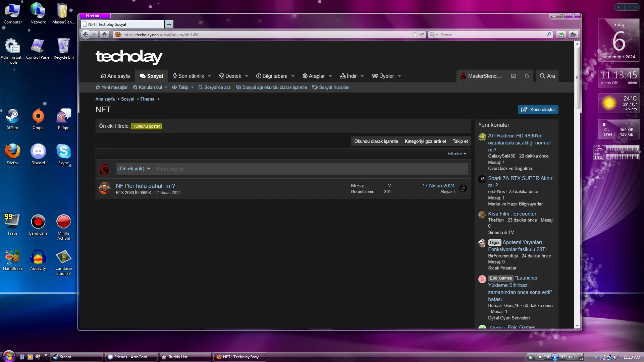The height and width of the screenshot is (362, 644).
Task: Open the Konuları bul dropdown
Action: [150, 87]
